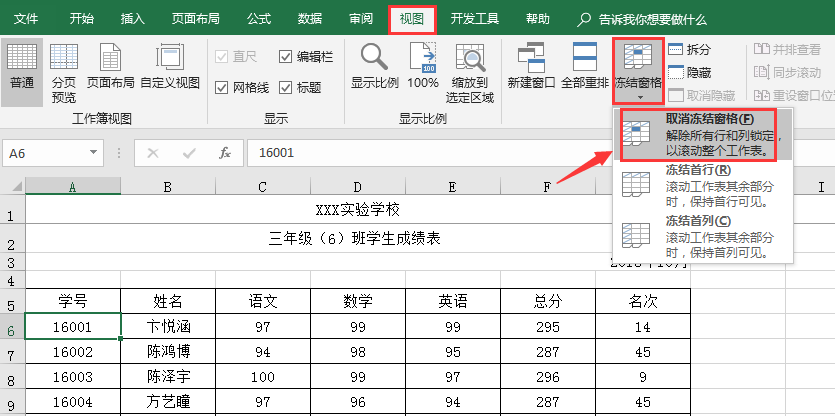
Task: Click the fx insert function icon
Action: click(225, 153)
